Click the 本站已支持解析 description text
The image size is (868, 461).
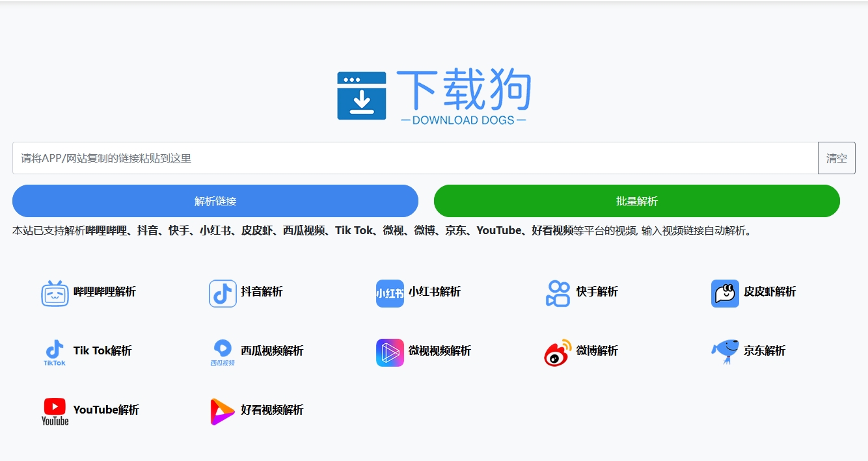(383, 231)
